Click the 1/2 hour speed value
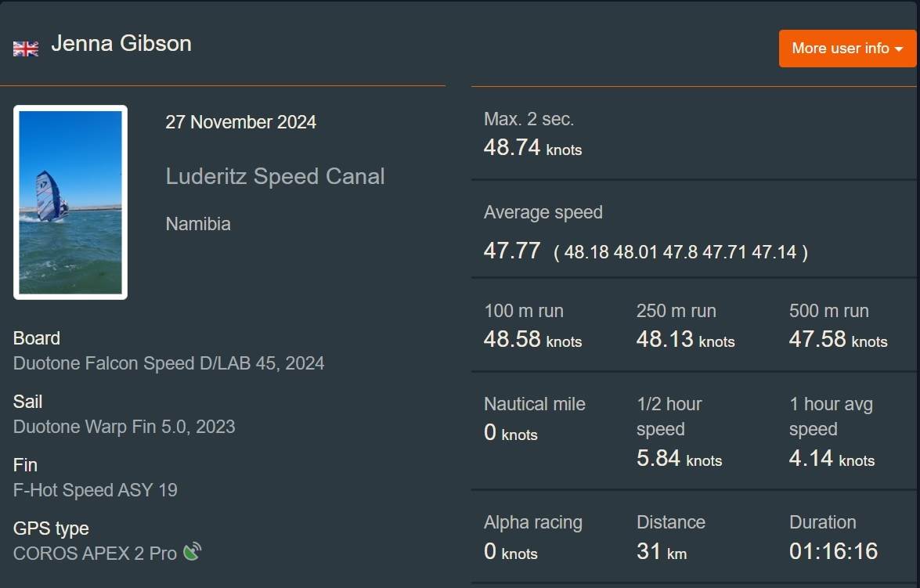The height and width of the screenshot is (588, 920). click(x=679, y=458)
